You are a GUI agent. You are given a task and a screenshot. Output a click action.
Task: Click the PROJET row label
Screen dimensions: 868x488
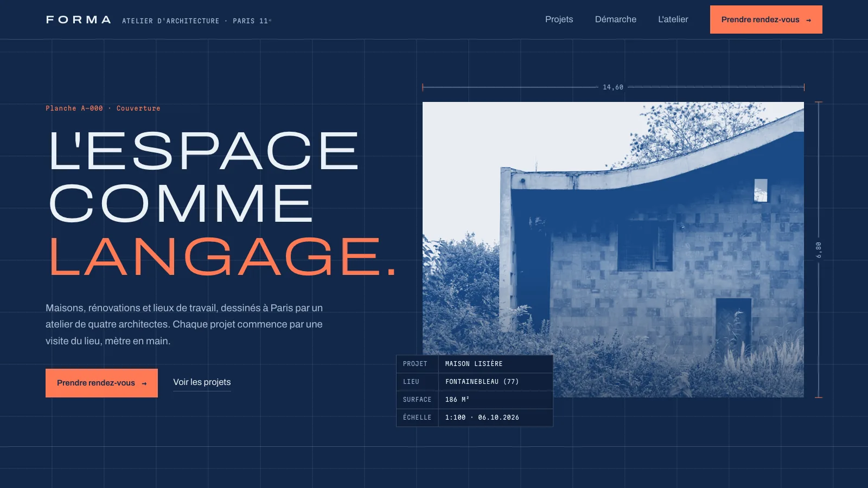coord(417,364)
